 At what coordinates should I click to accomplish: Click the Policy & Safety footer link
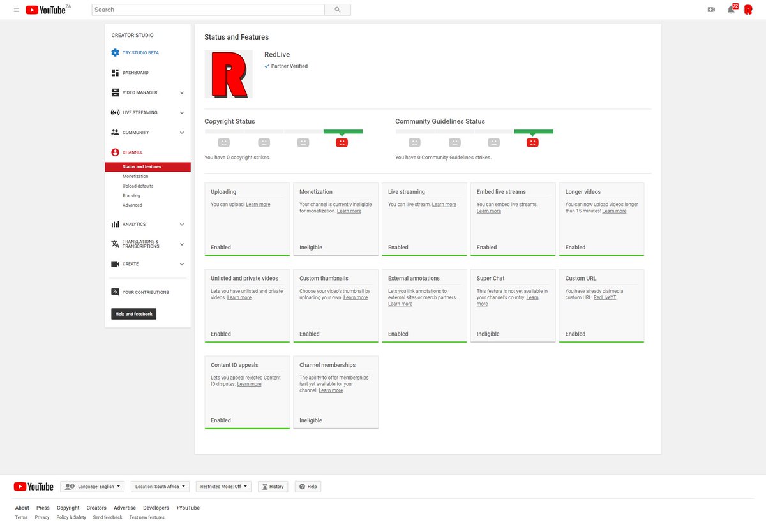point(71,517)
